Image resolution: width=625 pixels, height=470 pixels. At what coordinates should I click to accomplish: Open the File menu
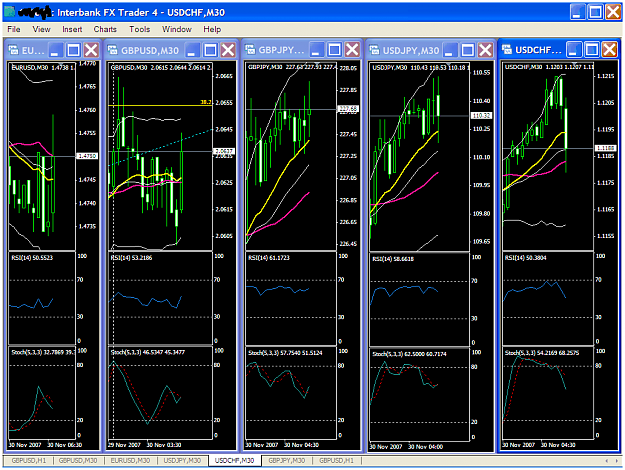coord(14,29)
